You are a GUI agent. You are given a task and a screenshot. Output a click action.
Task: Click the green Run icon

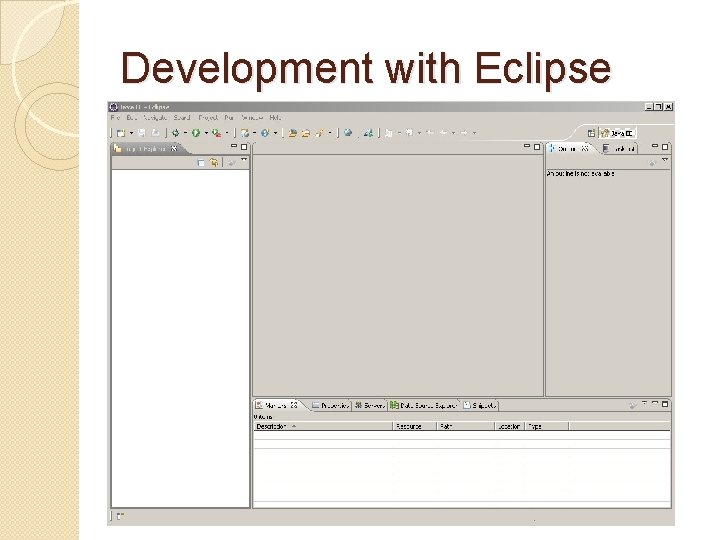196,133
